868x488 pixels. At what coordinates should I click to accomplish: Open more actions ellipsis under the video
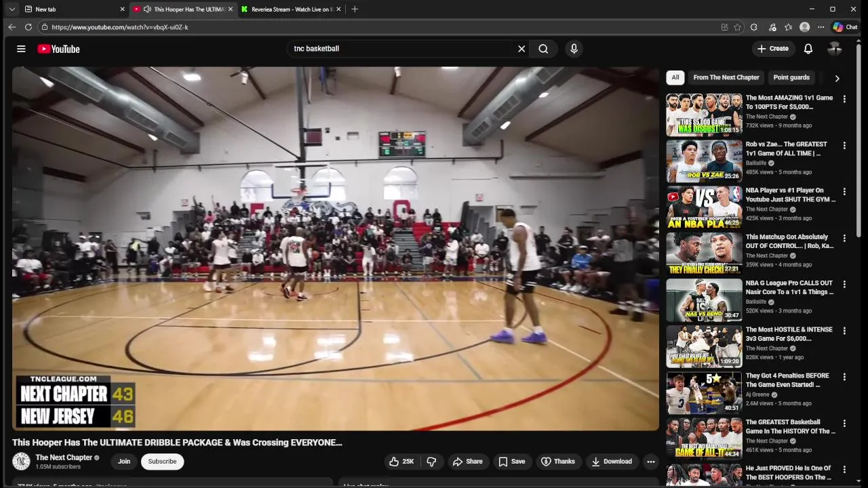(650, 462)
